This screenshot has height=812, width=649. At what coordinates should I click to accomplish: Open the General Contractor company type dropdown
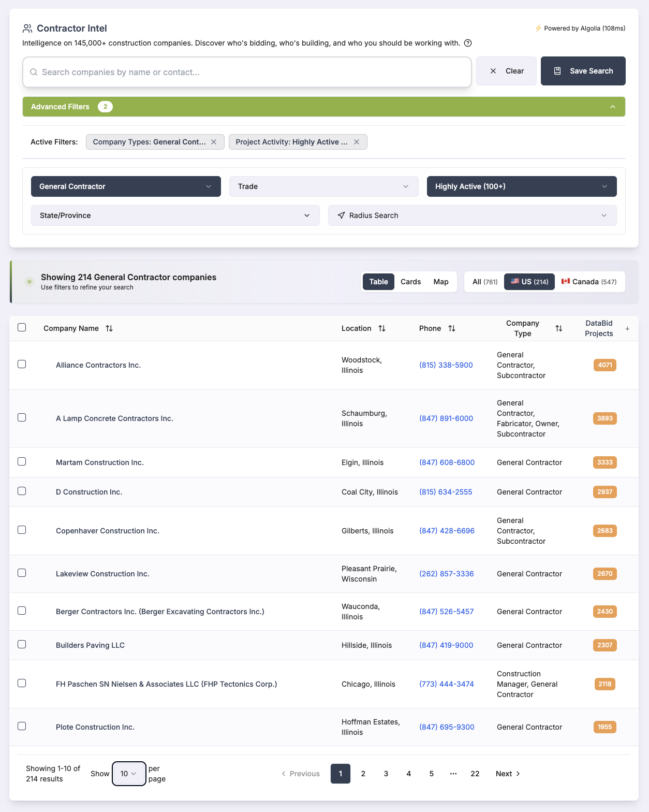126,186
